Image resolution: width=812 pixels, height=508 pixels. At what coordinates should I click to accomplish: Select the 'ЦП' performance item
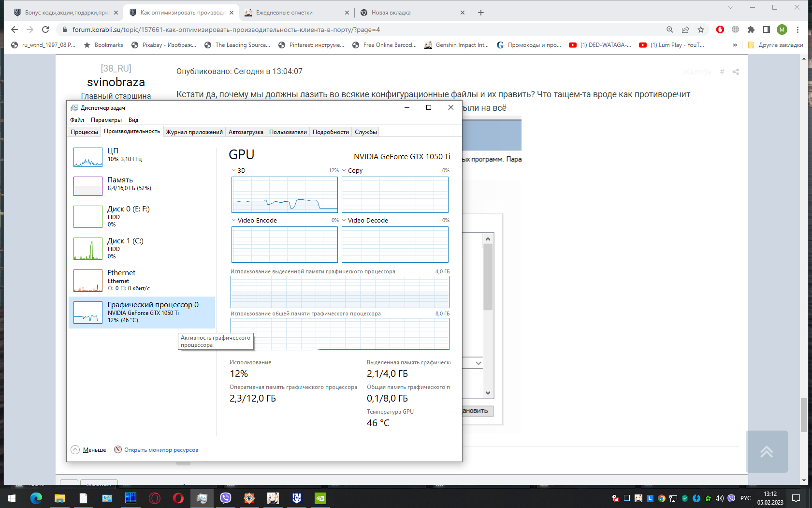pyautogui.click(x=142, y=157)
